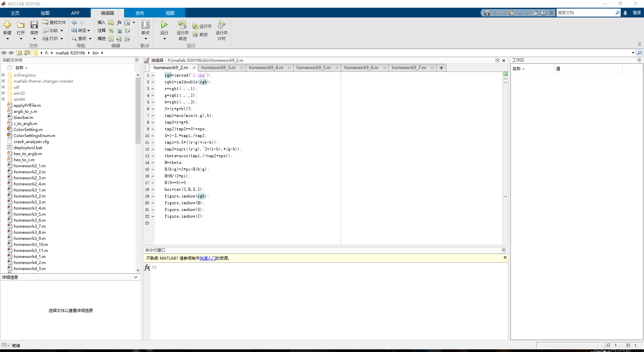Click the switch windows icon in top bar
Screen dimensions: 644x352
(535, 13)
